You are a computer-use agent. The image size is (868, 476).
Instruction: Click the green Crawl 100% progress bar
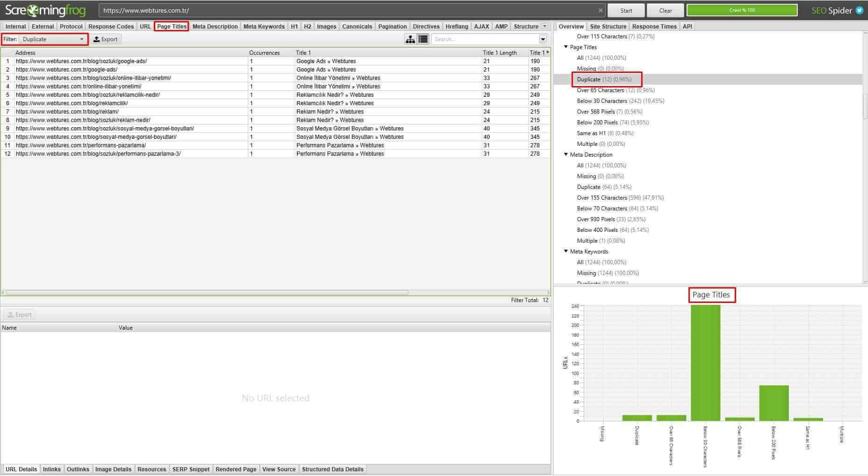tap(742, 10)
